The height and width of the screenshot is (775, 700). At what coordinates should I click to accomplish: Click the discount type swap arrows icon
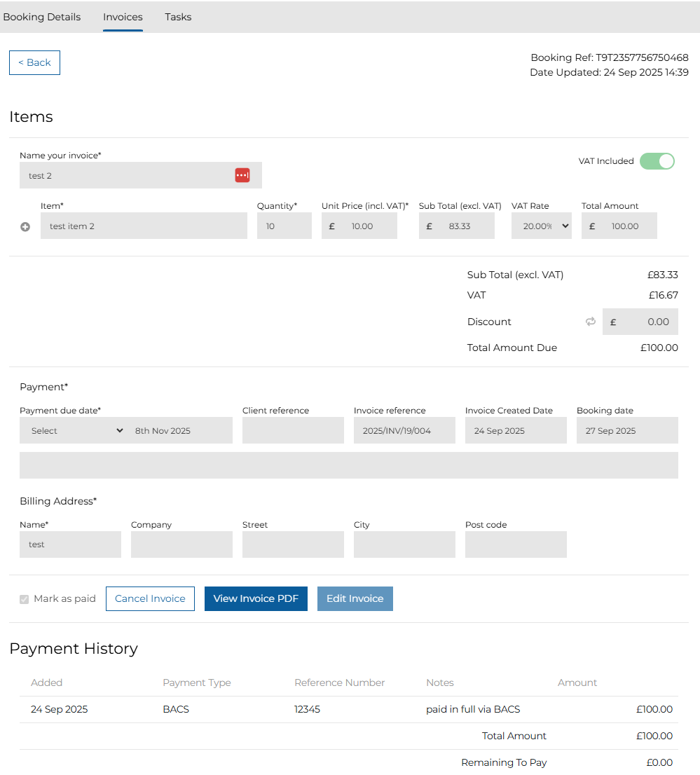591,322
